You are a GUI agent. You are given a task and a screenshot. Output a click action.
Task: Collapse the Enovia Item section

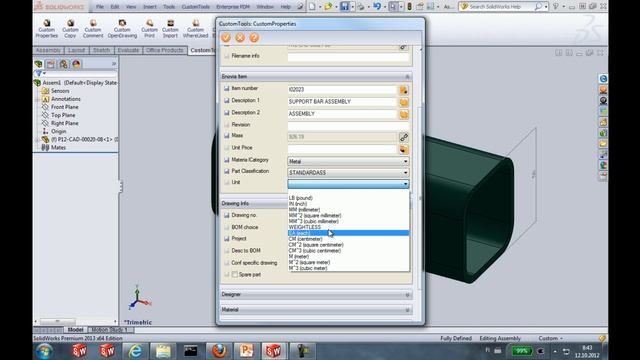tap(407, 77)
